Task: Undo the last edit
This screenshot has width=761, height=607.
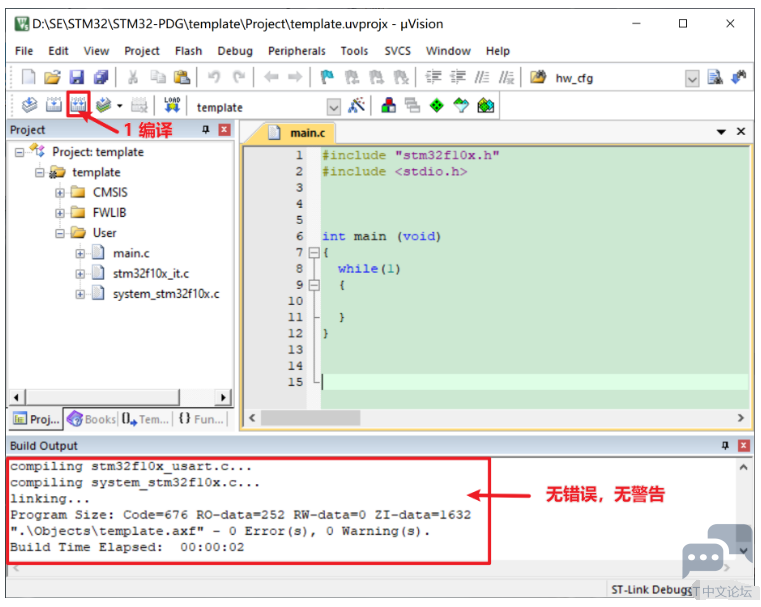Action: tap(214, 77)
